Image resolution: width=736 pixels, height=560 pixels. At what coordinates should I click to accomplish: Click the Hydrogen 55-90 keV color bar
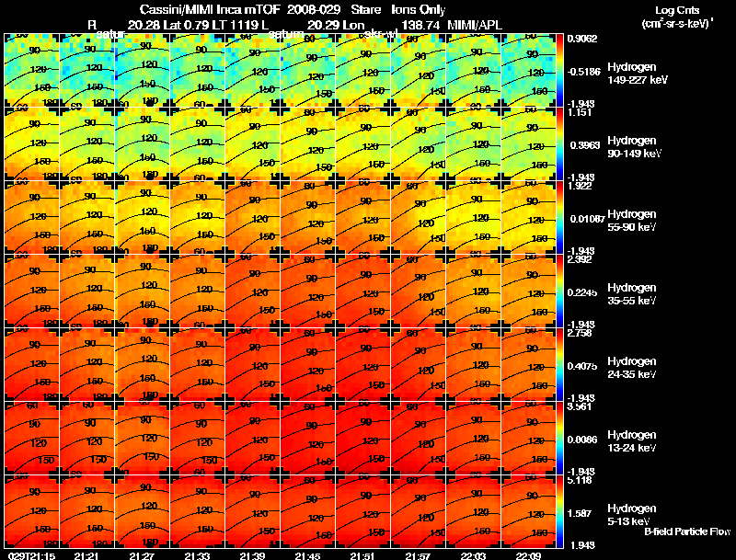(559, 218)
